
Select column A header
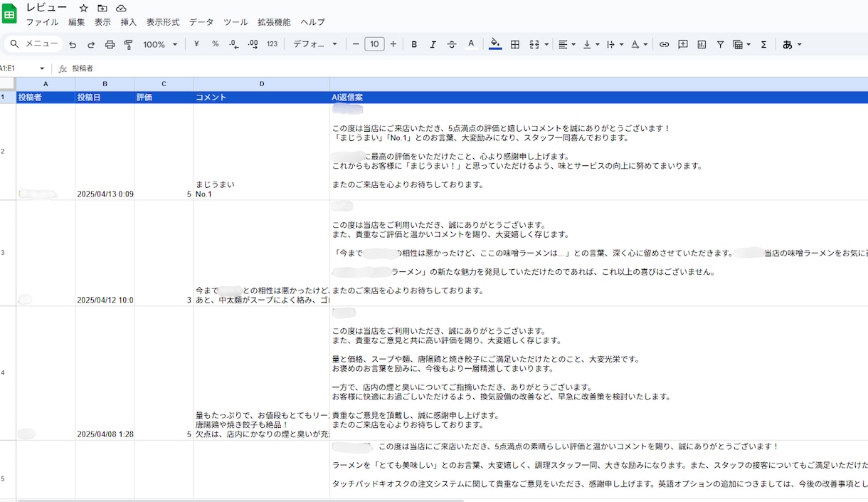pos(46,84)
